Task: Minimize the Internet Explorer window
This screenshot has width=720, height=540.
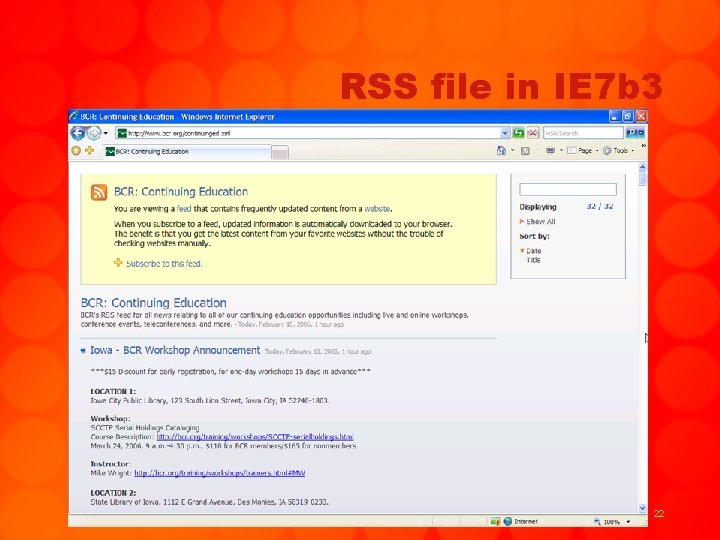Action: point(614,116)
